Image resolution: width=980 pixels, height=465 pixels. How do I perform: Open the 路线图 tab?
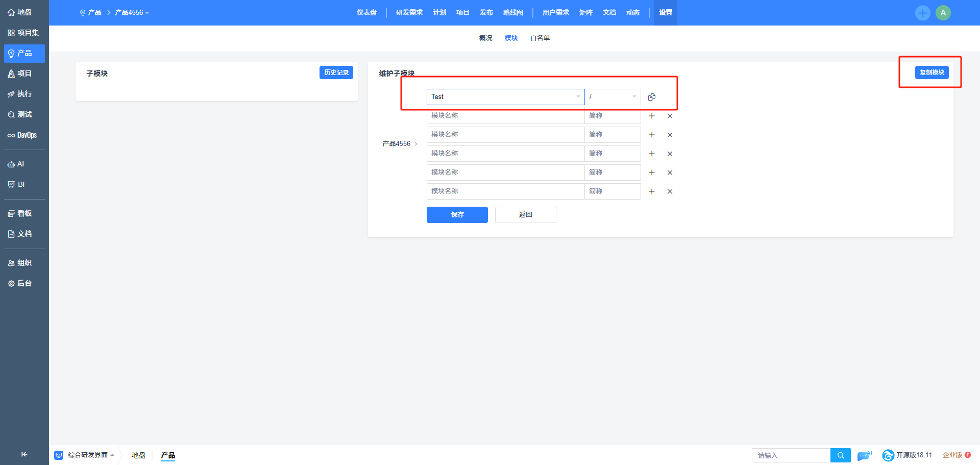point(513,13)
